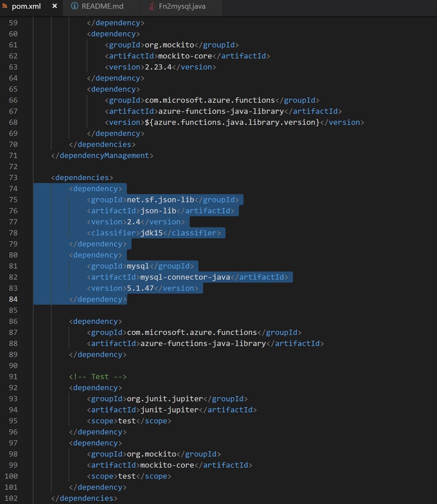Click mockito-core on line 62
The width and height of the screenshot is (437, 504).
(x=185, y=56)
